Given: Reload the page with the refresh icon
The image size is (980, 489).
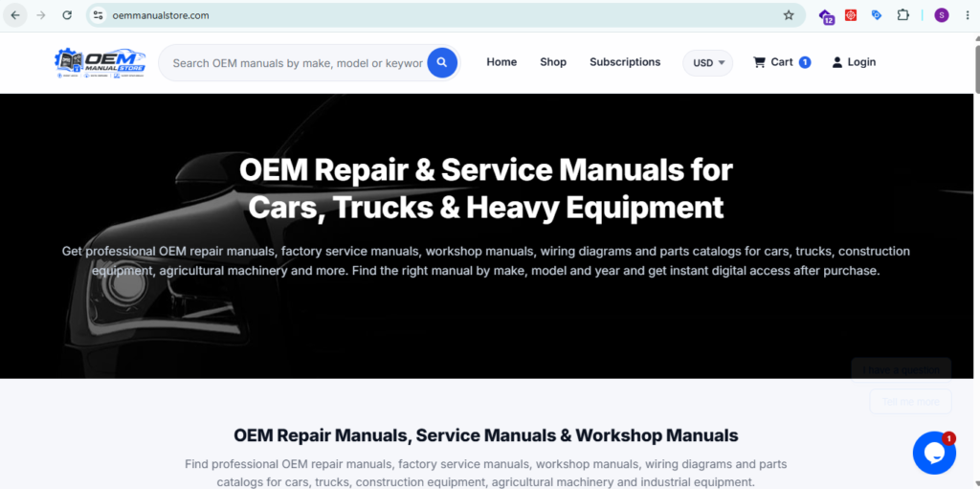Looking at the screenshot, I should point(67,15).
